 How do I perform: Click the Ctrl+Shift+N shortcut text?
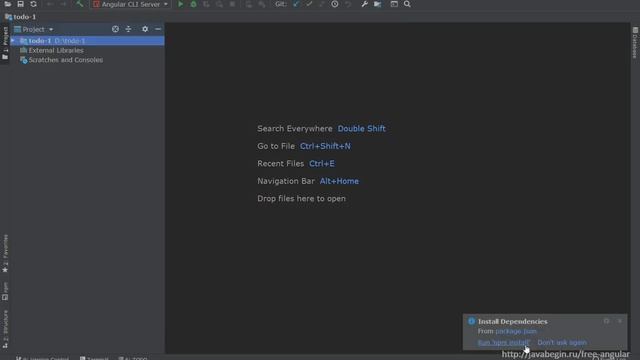[325, 146]
